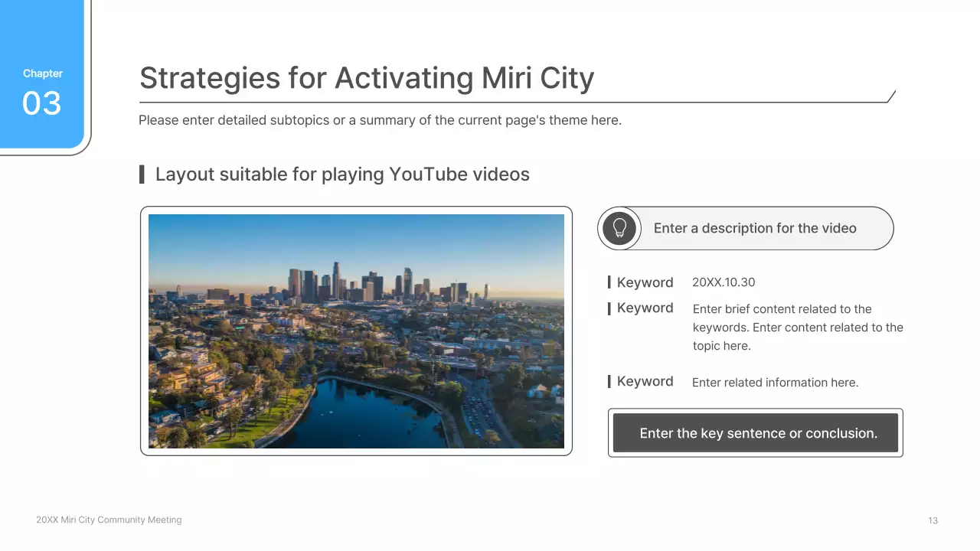
Task: Click the aerial city skyline photo
Action: point(356,331)
